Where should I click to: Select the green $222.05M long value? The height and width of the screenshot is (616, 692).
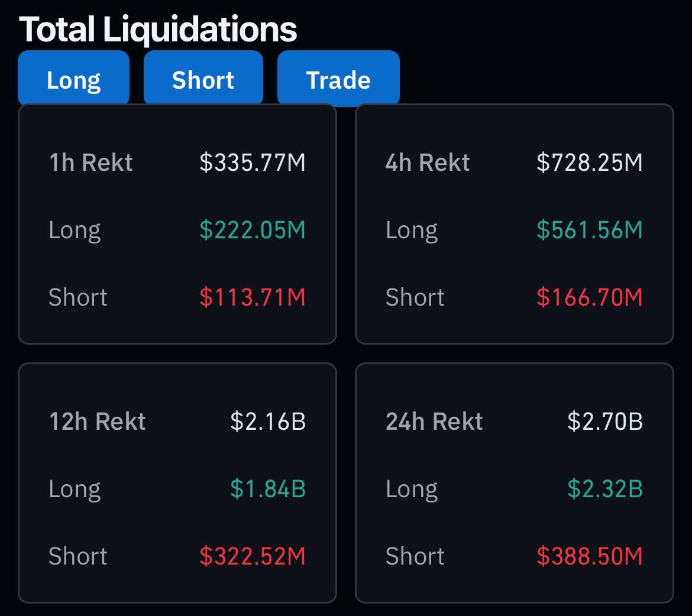click(253, 230)
